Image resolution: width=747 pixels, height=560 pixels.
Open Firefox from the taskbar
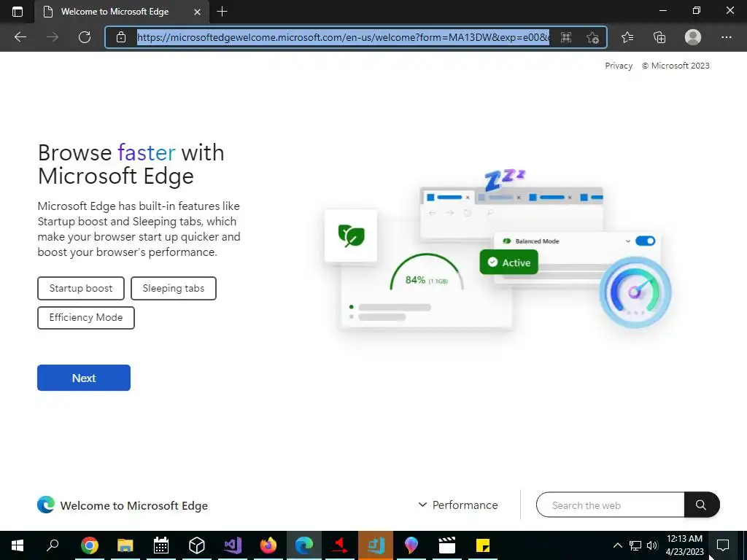point(268,545)
